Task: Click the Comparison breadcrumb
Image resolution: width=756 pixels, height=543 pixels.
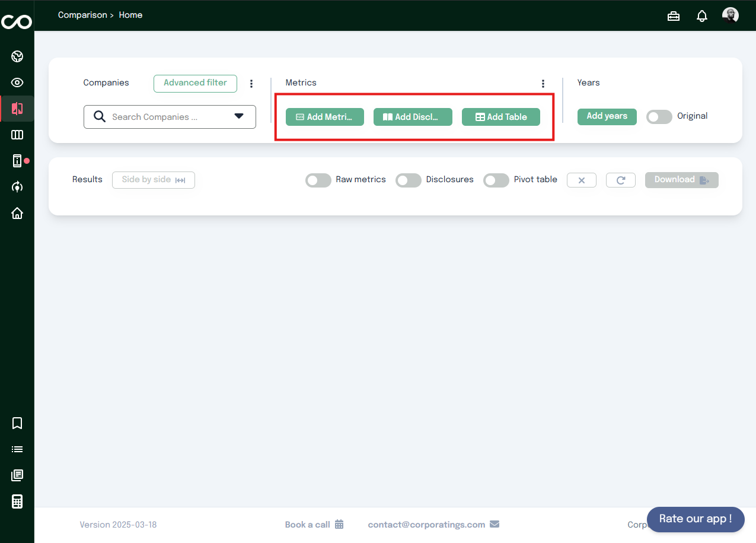Action: (82, 15)
